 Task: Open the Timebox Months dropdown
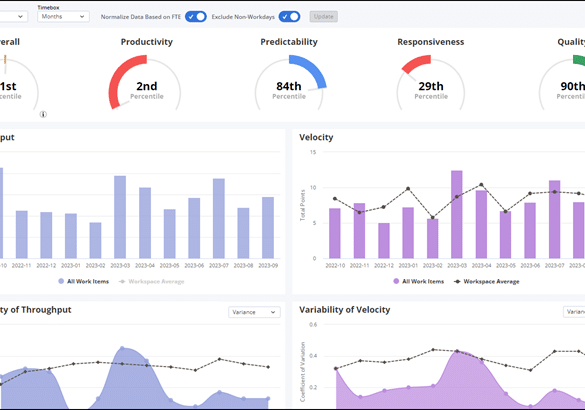[63, 17]
